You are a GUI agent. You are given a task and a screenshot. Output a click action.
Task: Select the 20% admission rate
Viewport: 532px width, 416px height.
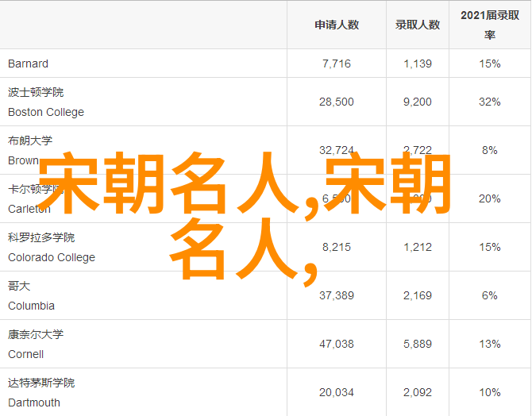click(490, 198)
